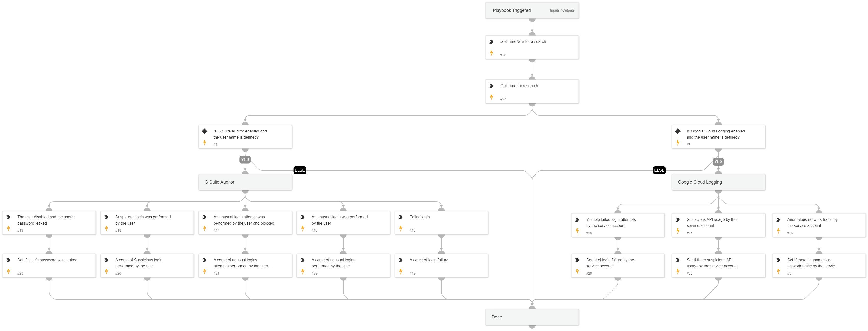Click the connector dot below the Done node
868x331 pixels.
pos(532,326)
